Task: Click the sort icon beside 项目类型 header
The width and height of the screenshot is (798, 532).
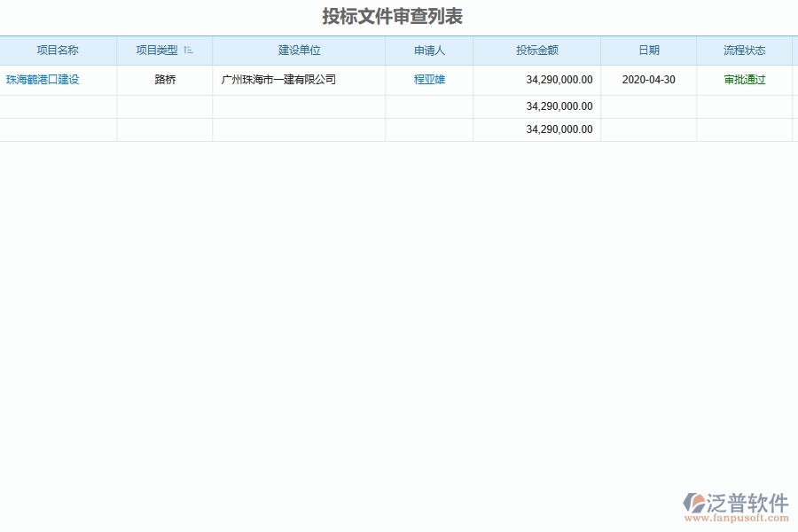Action: [x=188, y=51]
